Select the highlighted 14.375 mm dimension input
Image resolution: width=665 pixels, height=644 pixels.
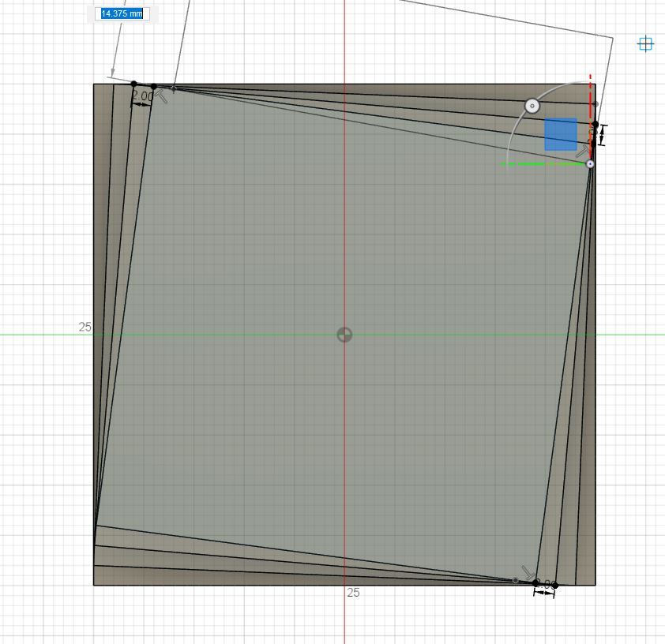click(x=122, y=13)
